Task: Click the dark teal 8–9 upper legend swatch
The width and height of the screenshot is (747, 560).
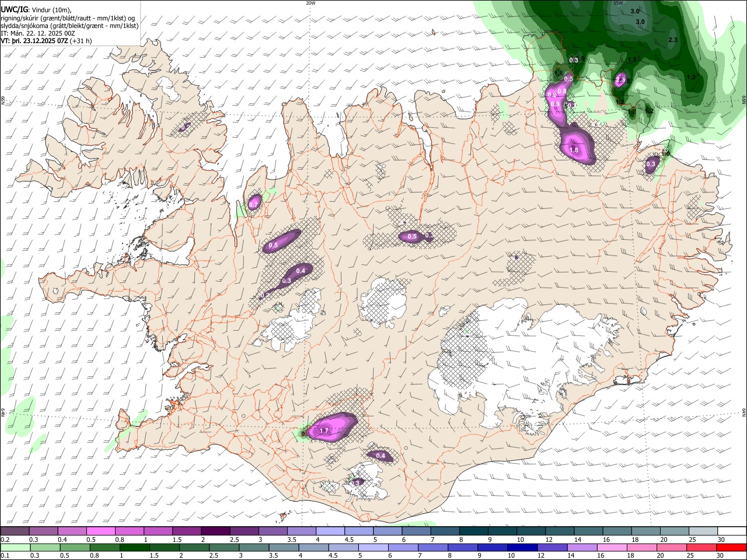Action: point(474,531)
